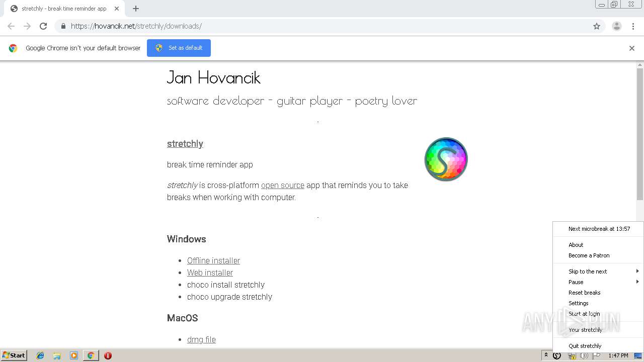Open the network status tray icon
This screenshot has height=362, width=644.
pyautogui.click(x=572, y=355)
